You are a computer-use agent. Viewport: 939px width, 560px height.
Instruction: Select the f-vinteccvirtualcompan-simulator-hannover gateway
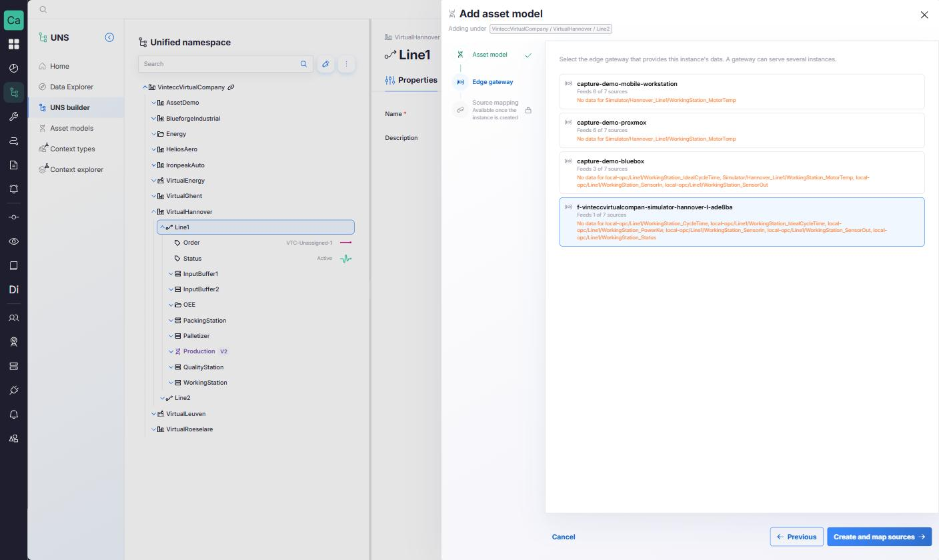click(x=742, y=222)
